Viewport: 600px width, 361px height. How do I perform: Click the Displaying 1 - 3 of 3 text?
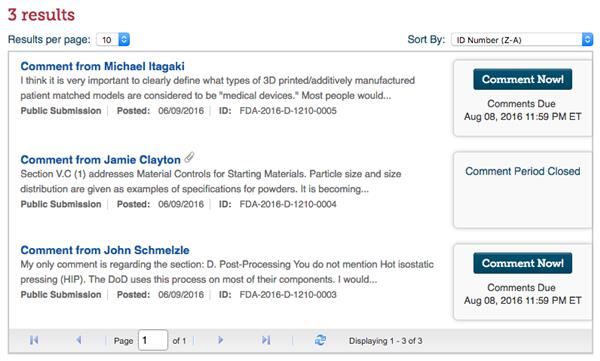point(385,341)
